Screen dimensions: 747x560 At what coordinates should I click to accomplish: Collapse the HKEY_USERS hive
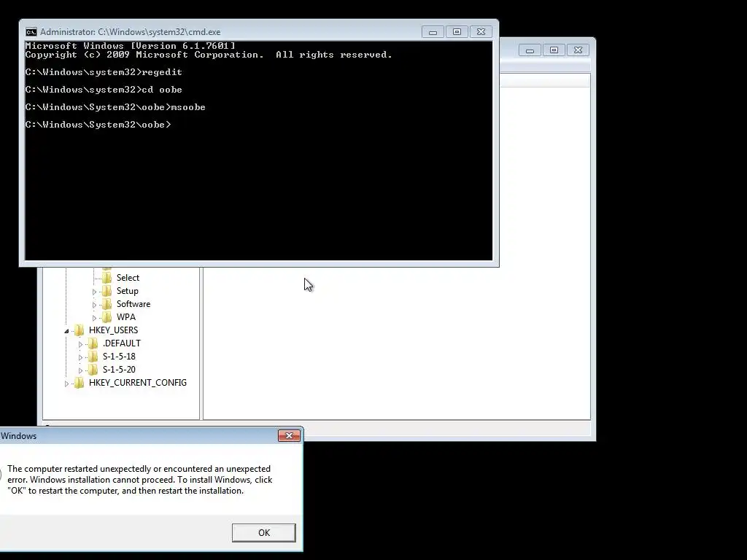click(66, 331)
